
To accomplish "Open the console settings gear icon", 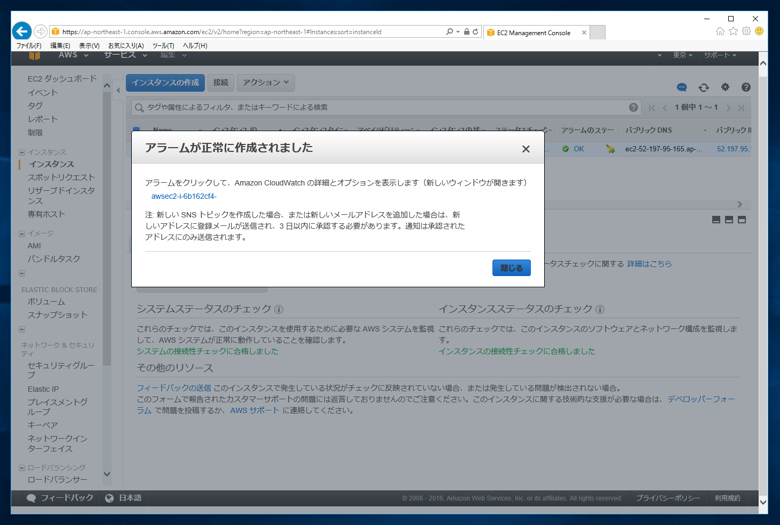I will (x=725, y=87).
